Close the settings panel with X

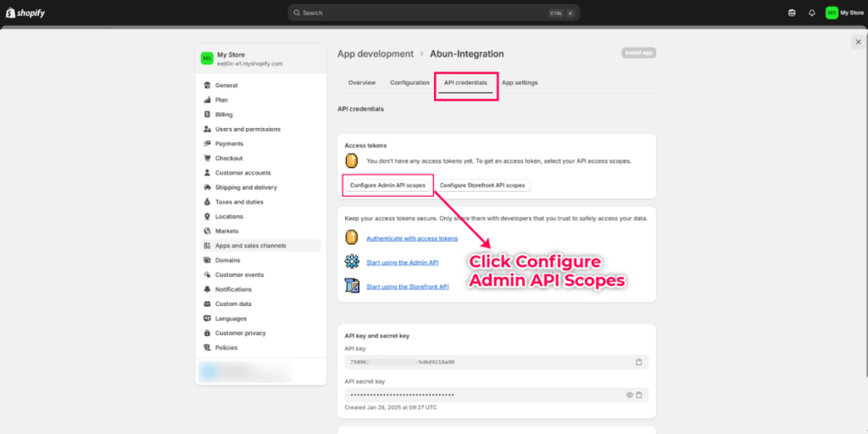[858, 42]
